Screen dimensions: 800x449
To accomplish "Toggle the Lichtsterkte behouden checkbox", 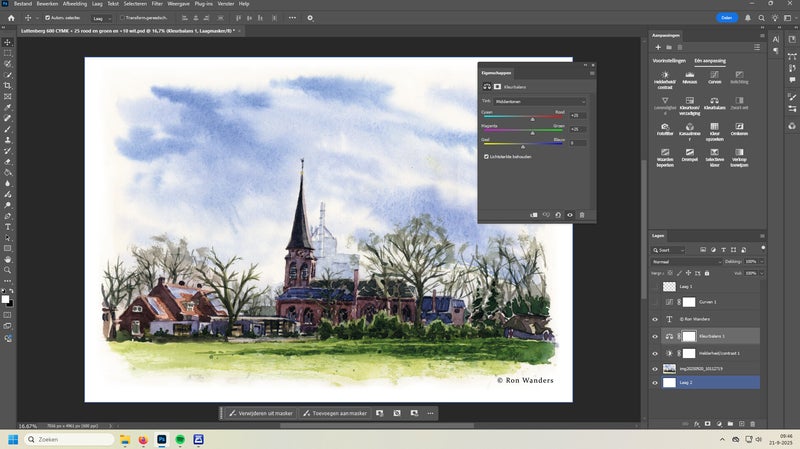I will (486, 156).
